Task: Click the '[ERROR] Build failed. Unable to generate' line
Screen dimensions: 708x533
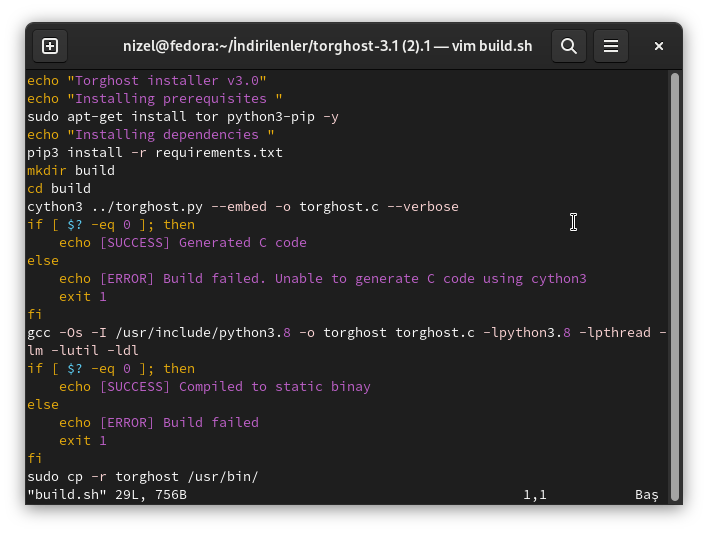Action: [323, 279]
